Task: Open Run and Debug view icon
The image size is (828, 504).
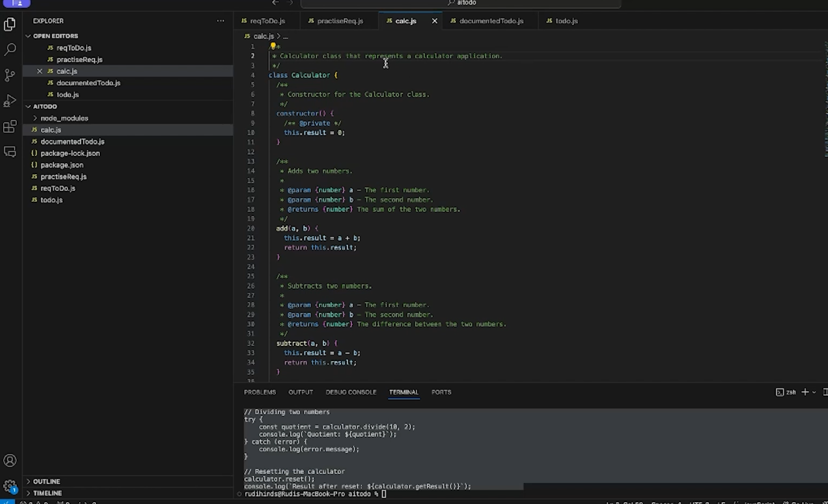Action: (x=10, y=100)
